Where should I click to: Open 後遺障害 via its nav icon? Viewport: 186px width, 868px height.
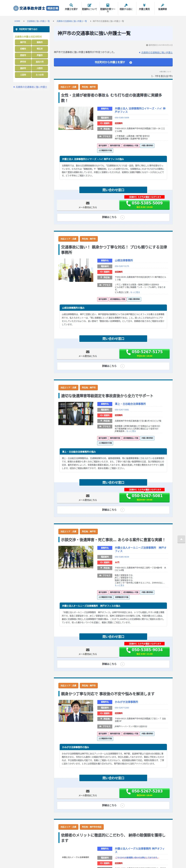[162, 5]
